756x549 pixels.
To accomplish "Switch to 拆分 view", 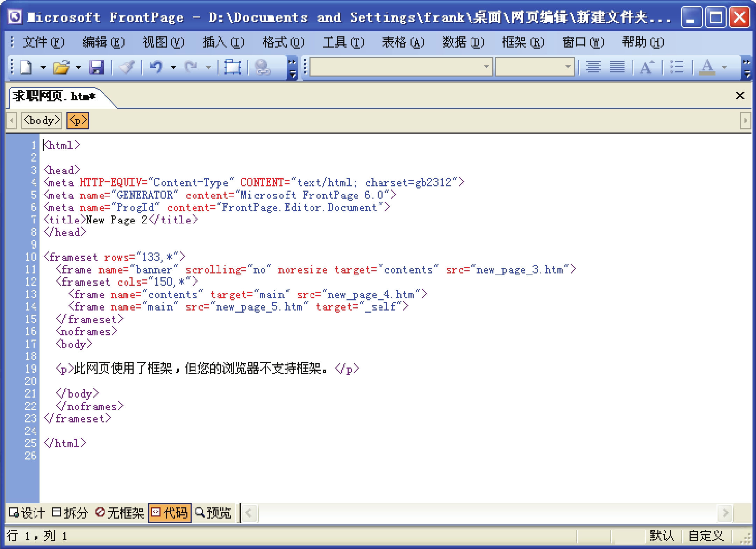I will (x=70, y=513).
